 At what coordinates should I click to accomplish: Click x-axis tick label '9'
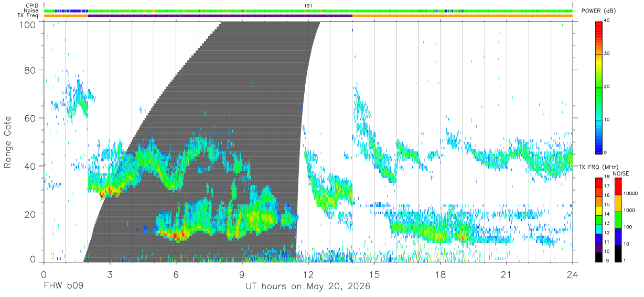(x=242, y=274)
